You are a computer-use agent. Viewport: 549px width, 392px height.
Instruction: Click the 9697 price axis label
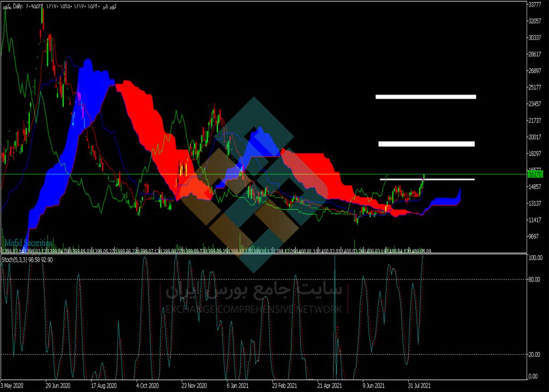(x=533, y=236)
